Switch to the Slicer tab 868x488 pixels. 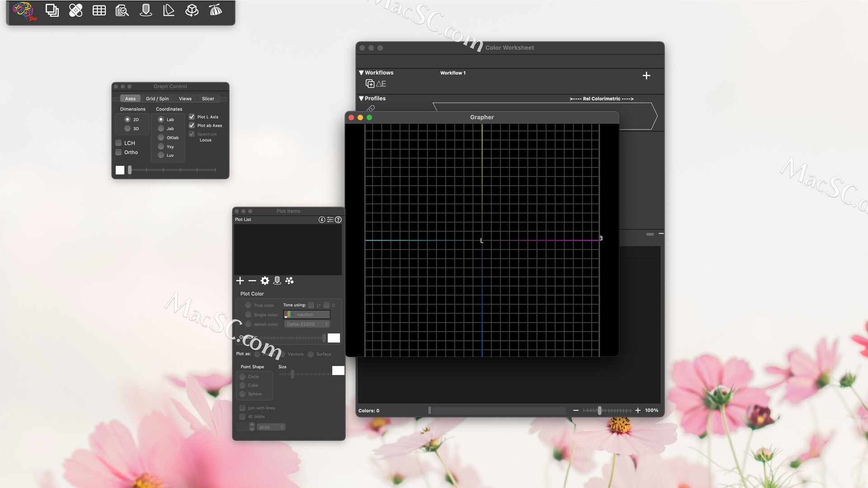tap(208, 99)
